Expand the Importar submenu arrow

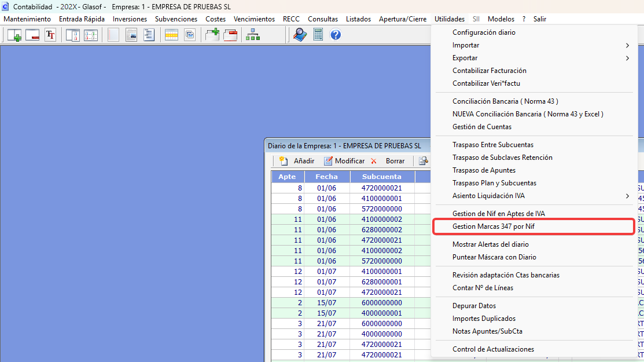pyautogui.click(x=627, y=45)
